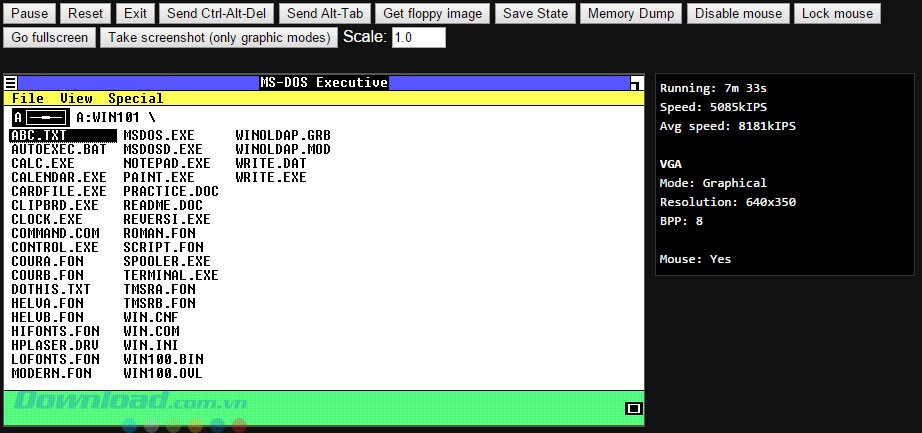This screenshot has height=433, width=922.
Task: Click the Pause button
Action: [x=29, y=14]
